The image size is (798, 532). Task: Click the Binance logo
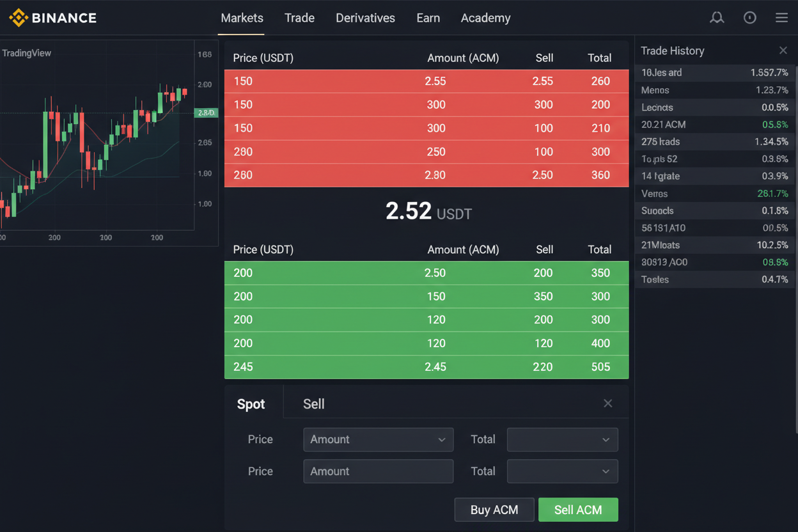(52, 17)
